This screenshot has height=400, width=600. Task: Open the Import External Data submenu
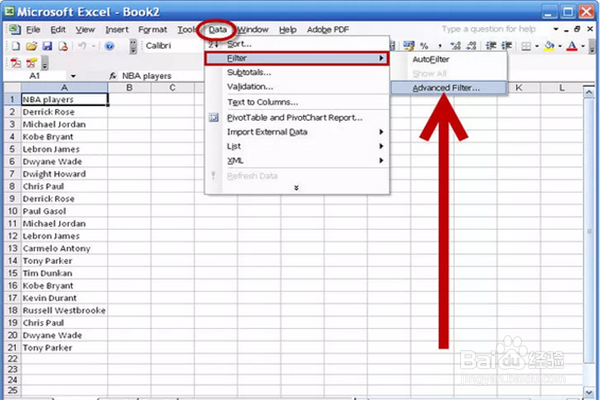click(297, 132)
